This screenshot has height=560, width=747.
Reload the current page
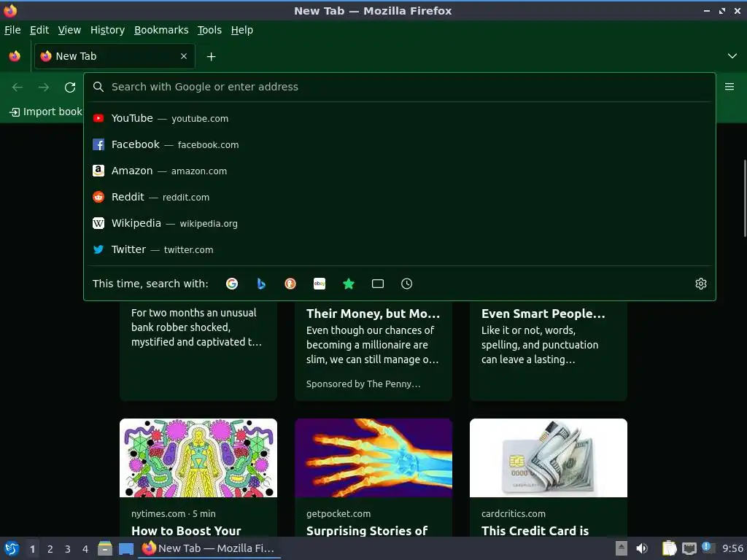coord(70,87)
